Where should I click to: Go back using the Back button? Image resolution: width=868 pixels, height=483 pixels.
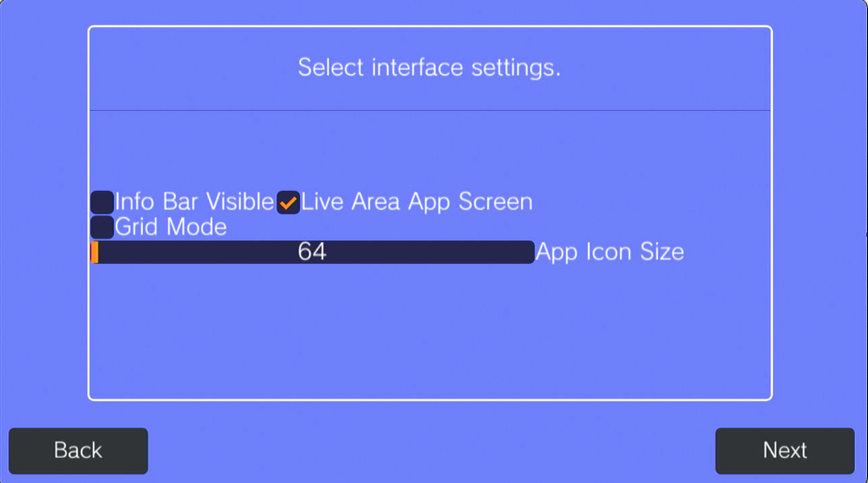pyautogui.click(x=78, y=451)
